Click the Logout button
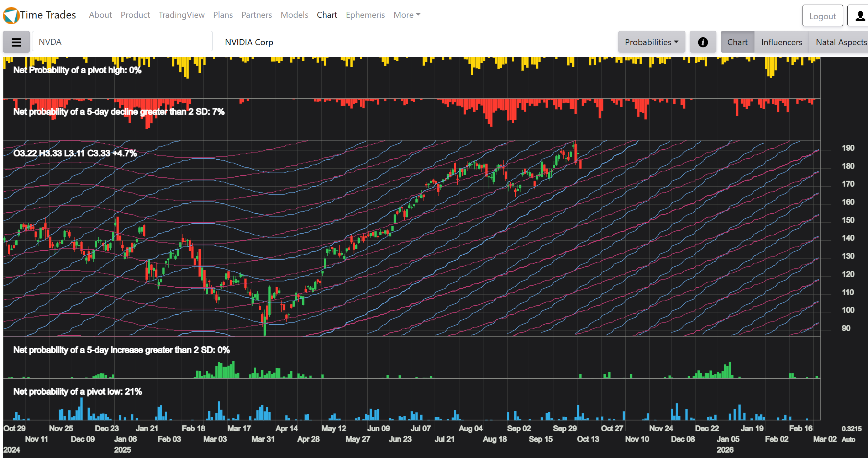868x458 pixels. pos(822,16)
